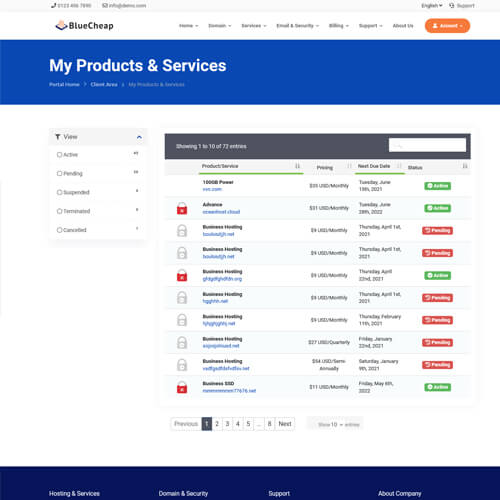Click the red lock icon in the Business SSD row

coord(182,387)
